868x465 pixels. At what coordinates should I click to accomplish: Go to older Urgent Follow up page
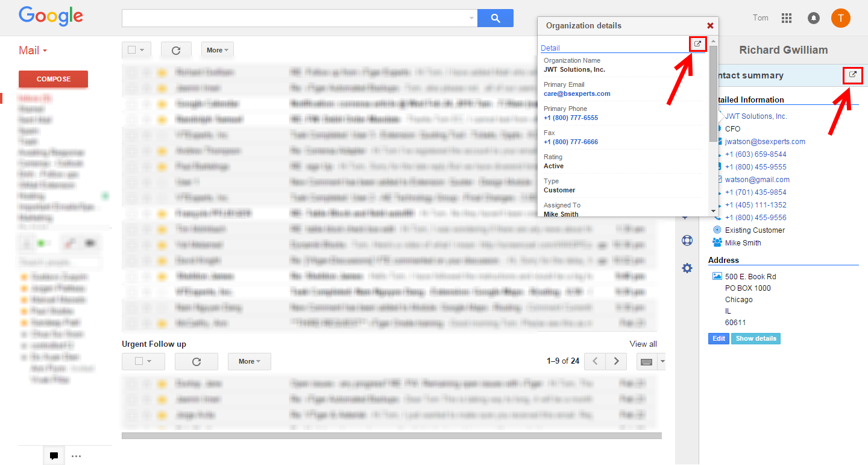pos(616,361)
